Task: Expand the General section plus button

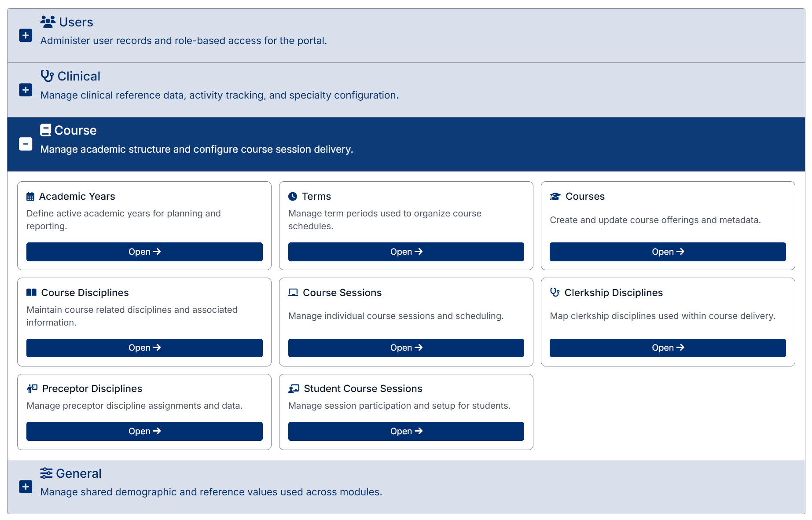Action: tap(26, 487)
